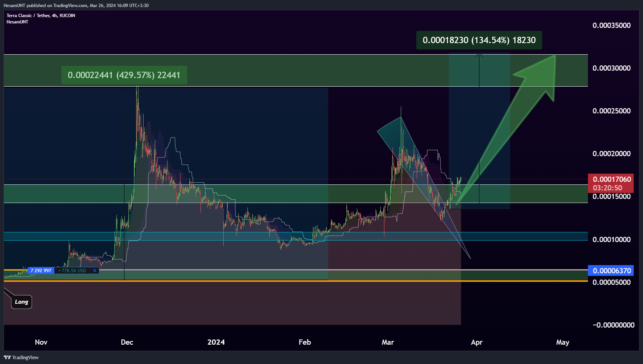Click the 0.00025000 price axis label
Image resolution: width=643 pixels, height=364 pixels.
click(x=612, y=111)
